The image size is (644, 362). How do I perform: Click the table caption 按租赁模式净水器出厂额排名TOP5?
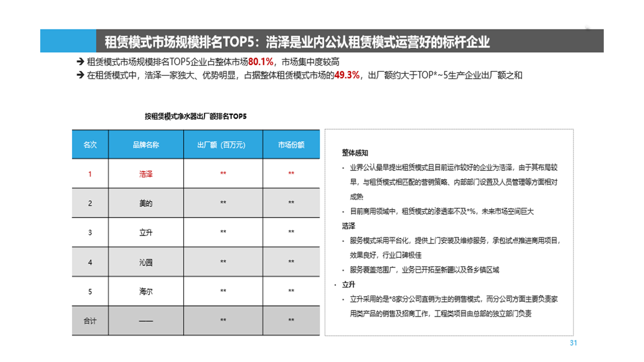click(196, 116)
